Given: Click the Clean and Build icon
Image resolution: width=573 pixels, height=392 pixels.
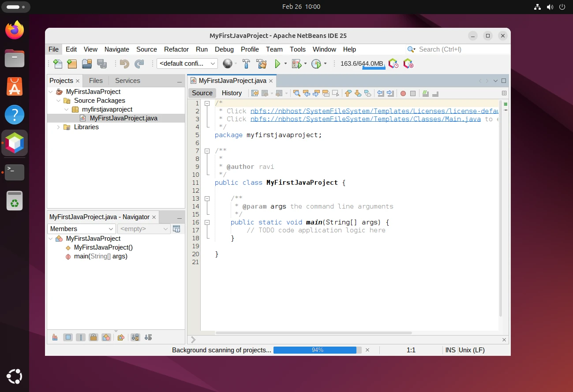Looking at the screenshot, I should coord(262,64).
